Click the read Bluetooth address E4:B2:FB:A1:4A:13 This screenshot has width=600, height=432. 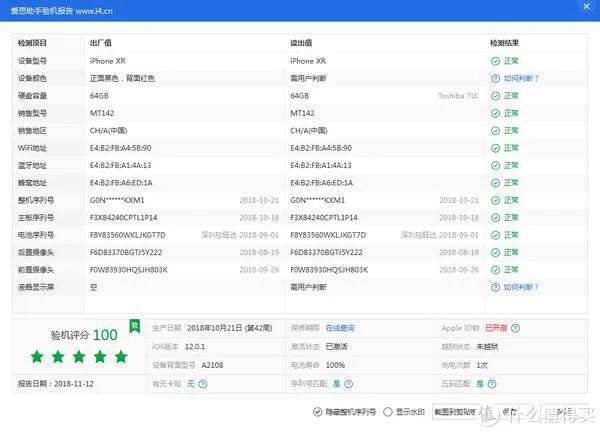(321, 165)
